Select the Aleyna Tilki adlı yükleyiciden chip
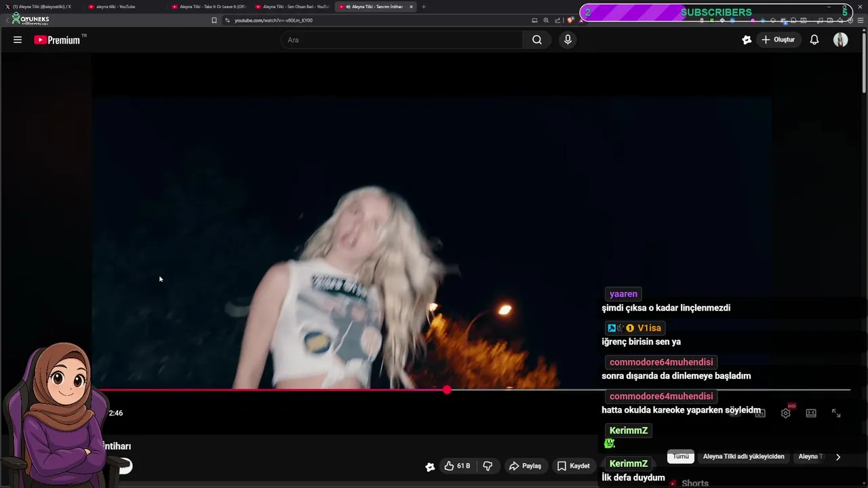This screenshot has height=488, width=868. tap(743, 457)
